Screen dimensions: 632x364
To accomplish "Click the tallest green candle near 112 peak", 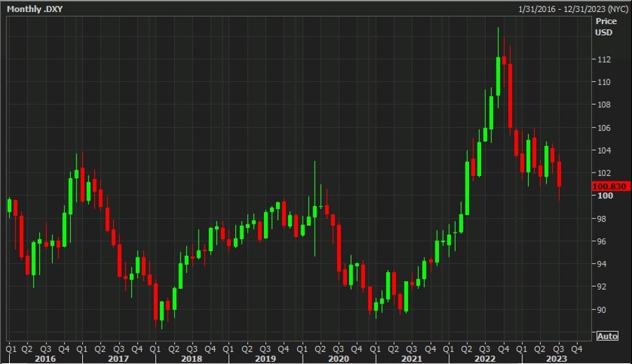I will pos(498,76).
